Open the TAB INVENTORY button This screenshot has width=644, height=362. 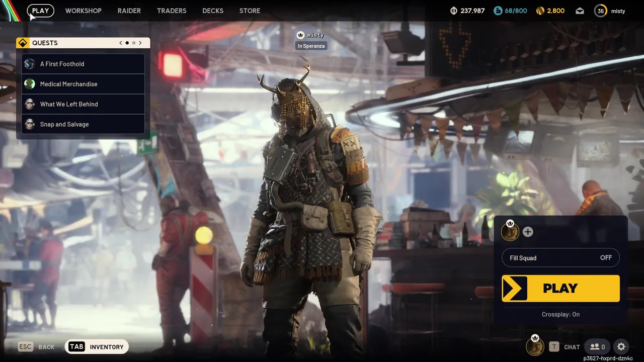(97, 346)
